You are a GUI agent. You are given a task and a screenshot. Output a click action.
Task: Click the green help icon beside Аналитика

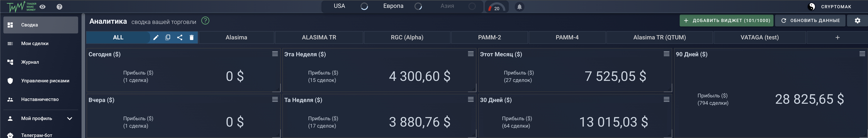click(205, 21)
